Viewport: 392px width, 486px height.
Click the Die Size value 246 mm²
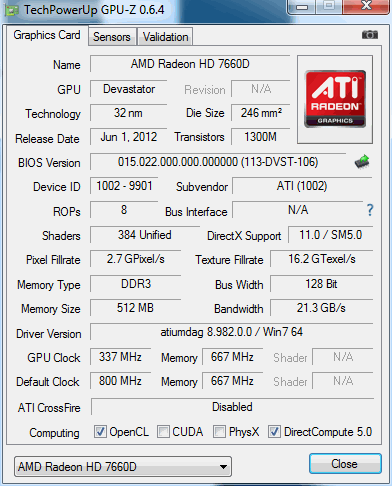pyautogui.click(x=261, y=113)
